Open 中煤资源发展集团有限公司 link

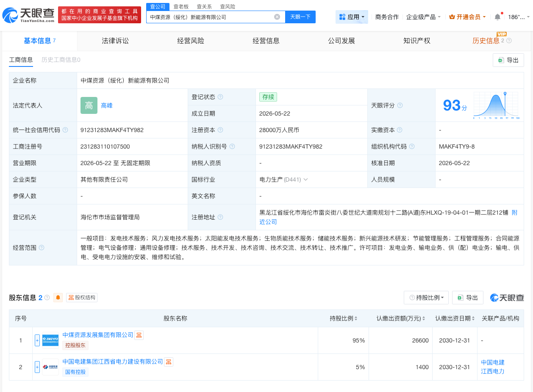98,335
